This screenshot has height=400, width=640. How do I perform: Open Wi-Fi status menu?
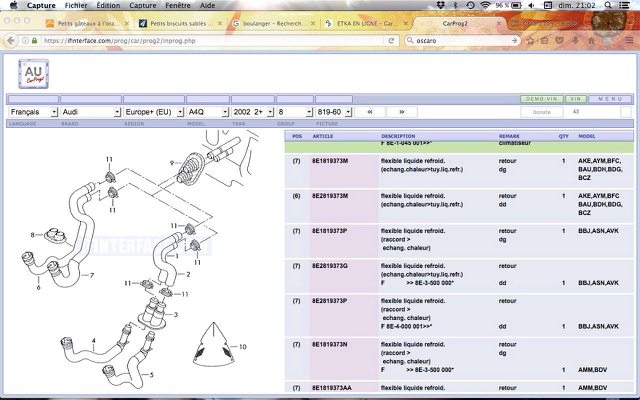pyautogui.click(x=485, y=5)
